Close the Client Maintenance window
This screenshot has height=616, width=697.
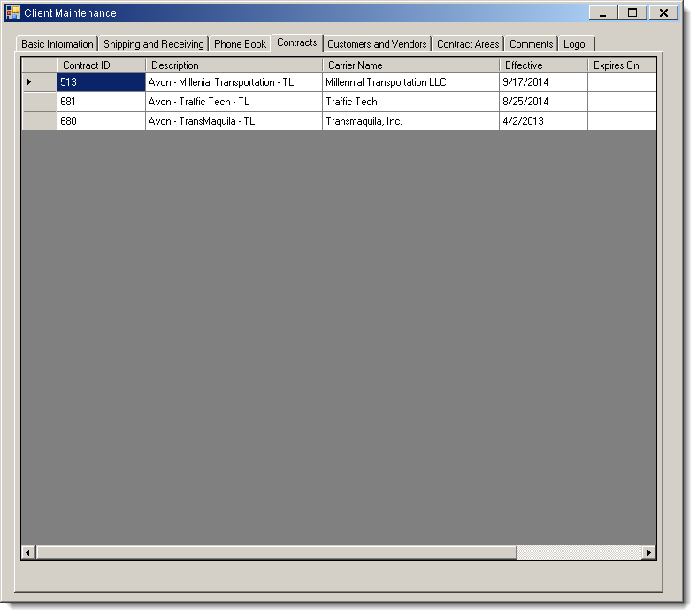click(663, 12)
